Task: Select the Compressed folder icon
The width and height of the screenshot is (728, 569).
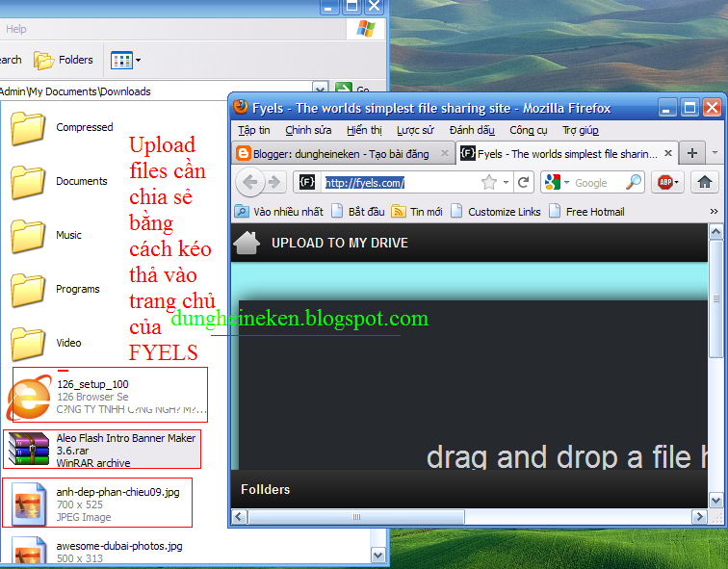Action: point(28,128)
